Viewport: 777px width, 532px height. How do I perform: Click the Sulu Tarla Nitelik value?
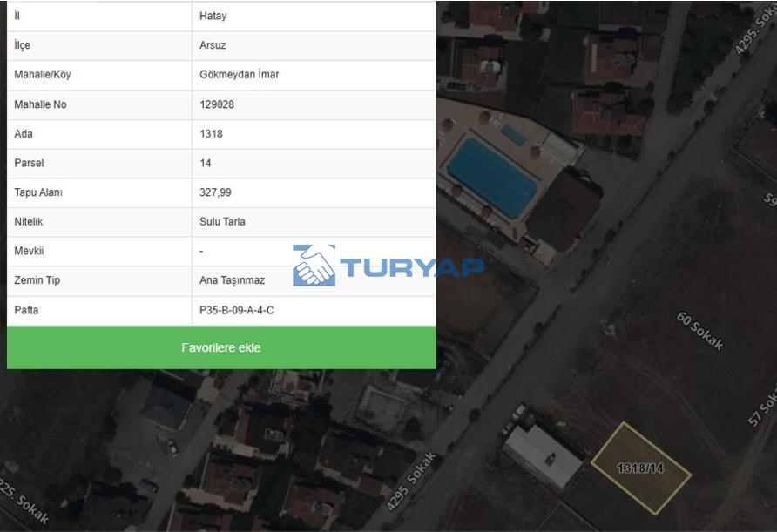point(222,222)
